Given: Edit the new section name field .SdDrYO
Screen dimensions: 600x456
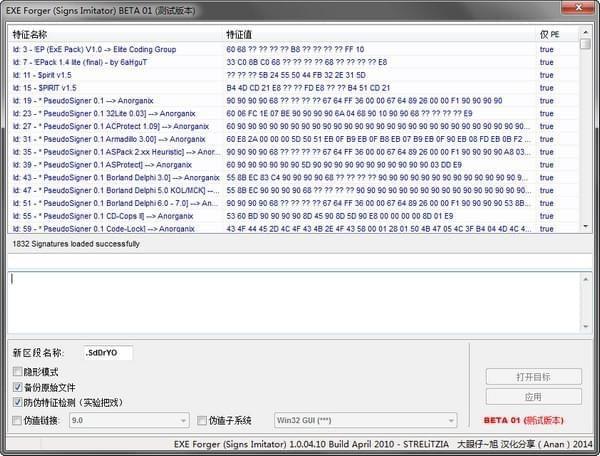Looking at the screenshot, I should tap(108, 353).
